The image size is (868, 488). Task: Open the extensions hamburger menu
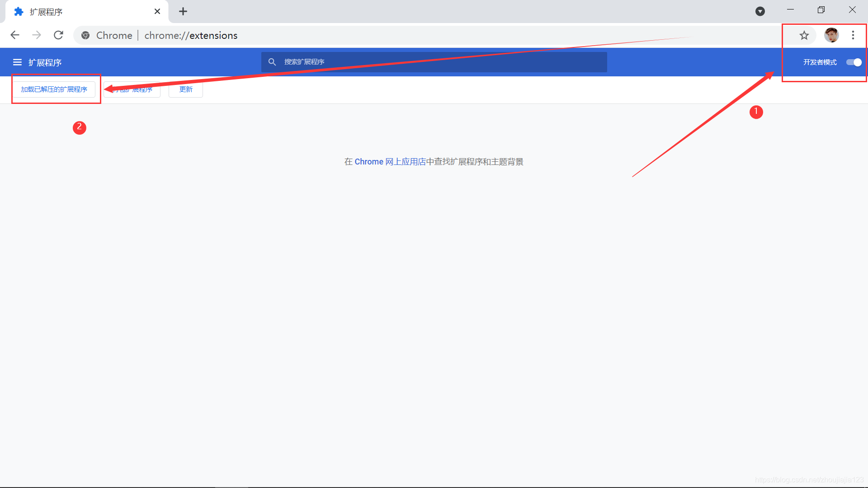point(17,62)
